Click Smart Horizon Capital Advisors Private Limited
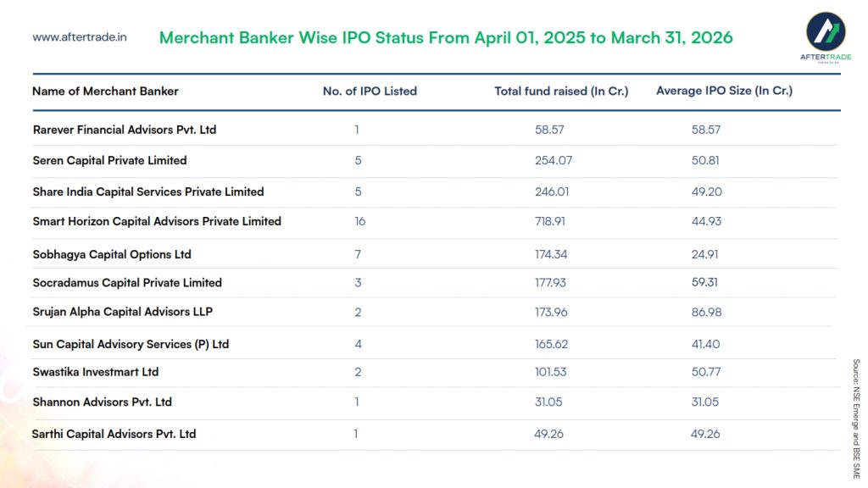868x488 pixels. (x=157, y=221)
